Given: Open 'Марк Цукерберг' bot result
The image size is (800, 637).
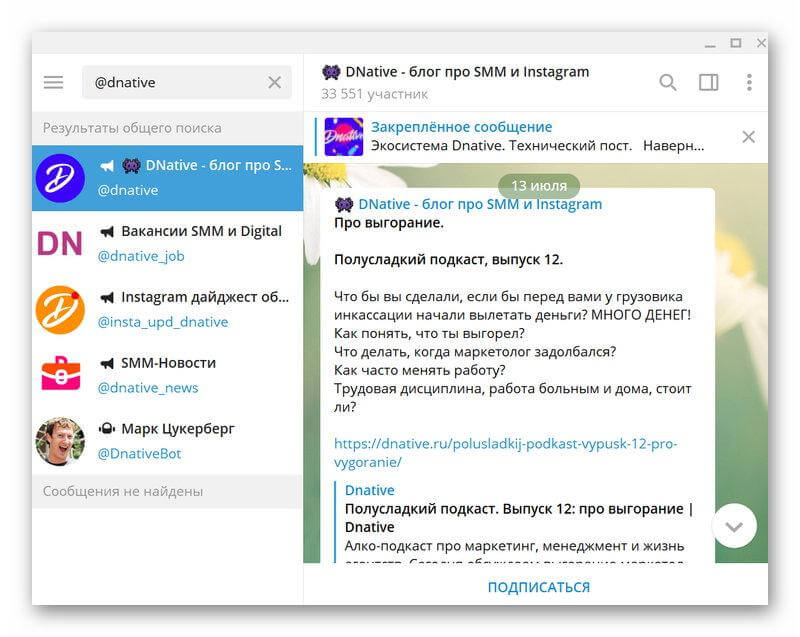Looking at the screenshot, I should (x=167, y=441).
